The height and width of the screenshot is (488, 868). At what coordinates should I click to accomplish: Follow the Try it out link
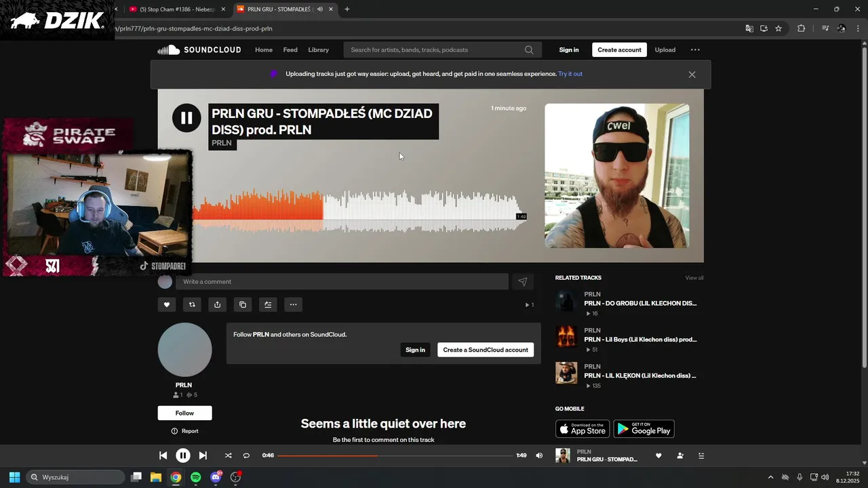click(570, 74)
